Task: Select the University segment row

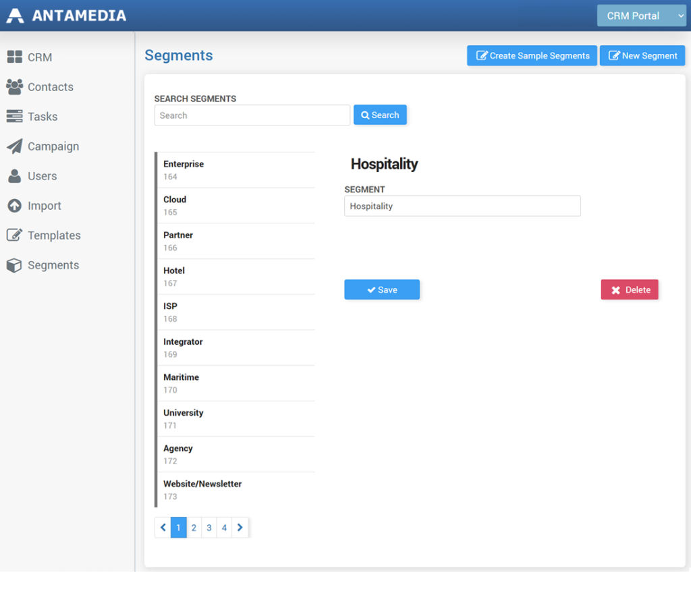Action: pyautogui.click(x=236, y=419)
